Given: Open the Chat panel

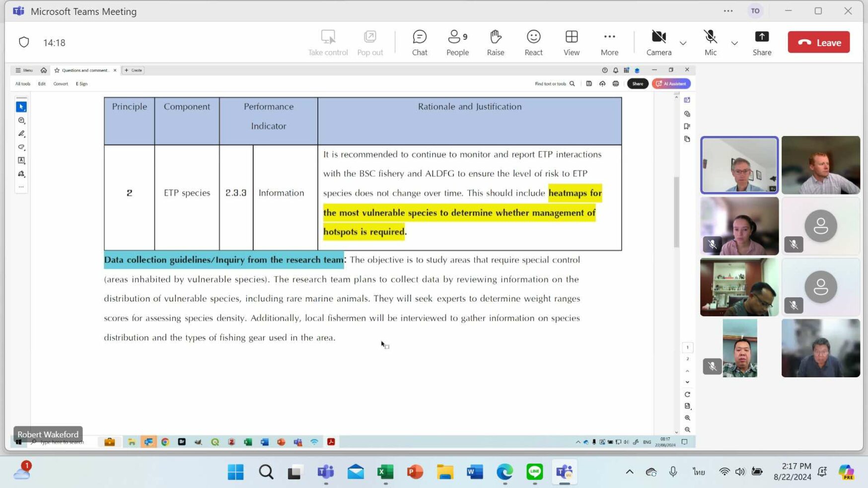Looking at the screenshot, I should [419, 42].
